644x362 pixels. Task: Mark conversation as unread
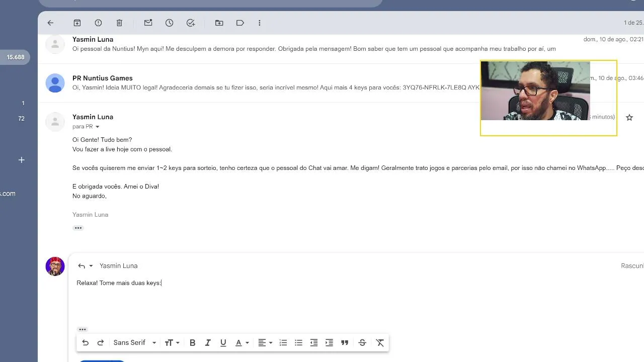148,23
